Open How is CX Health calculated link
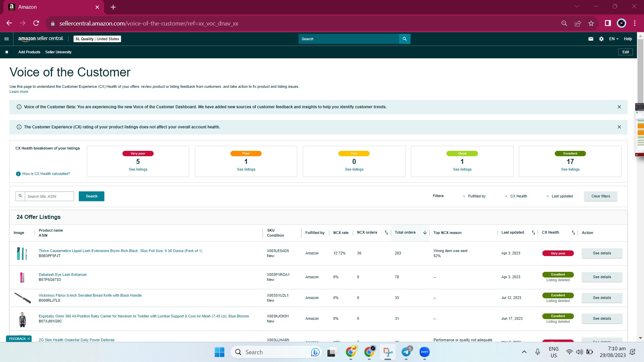This screenshot has width=644, height=362. pos(46,174)
